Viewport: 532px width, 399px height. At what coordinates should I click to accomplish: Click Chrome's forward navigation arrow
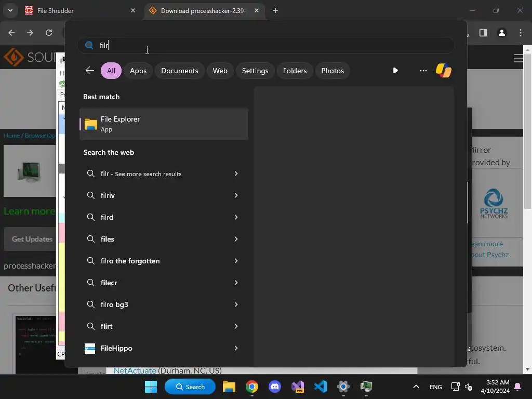tap(30, 33)
